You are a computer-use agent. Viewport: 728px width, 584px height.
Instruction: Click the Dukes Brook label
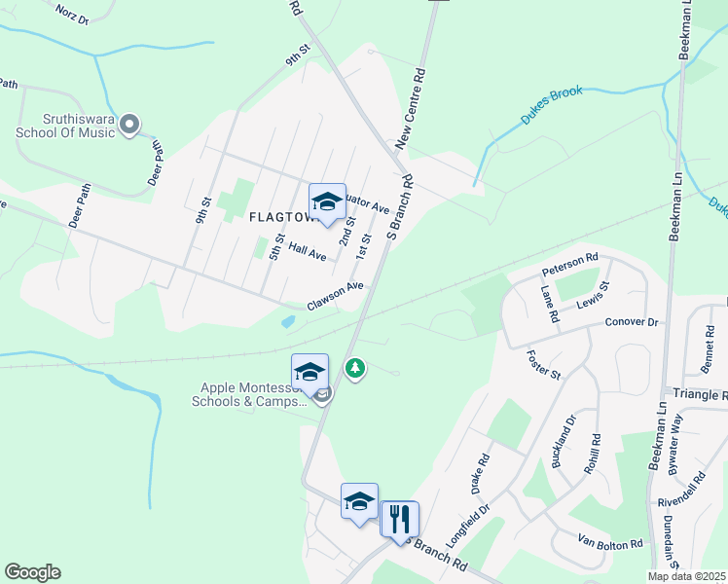tap(551, 104)
